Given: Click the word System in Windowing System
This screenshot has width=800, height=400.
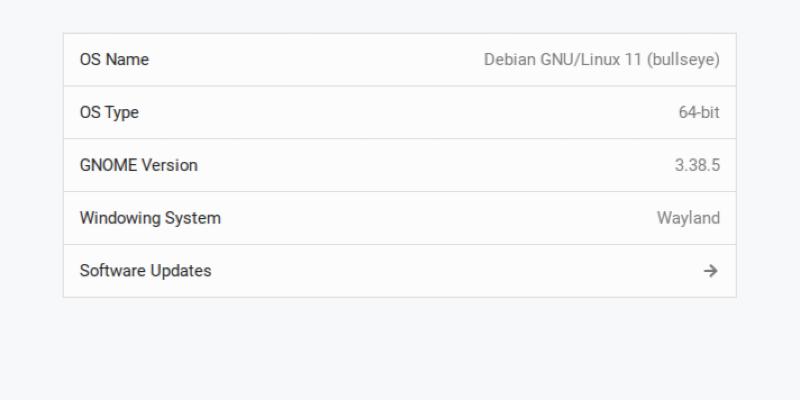Looking at the screenshot, I should click(193, 218).
